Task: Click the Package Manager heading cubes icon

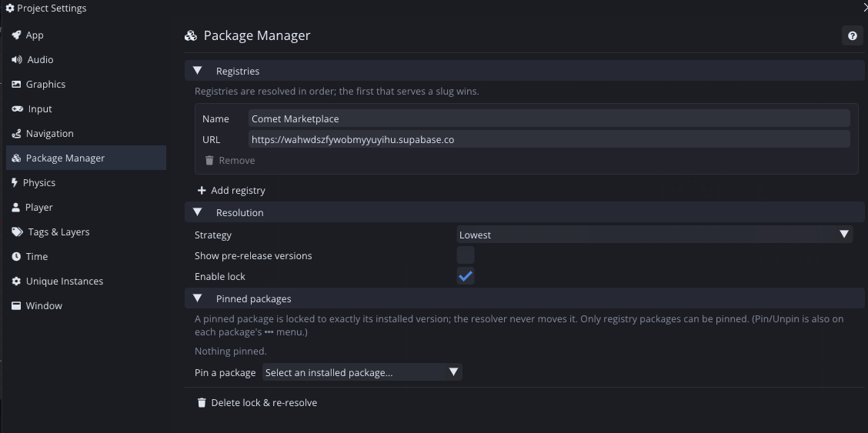Action: click(191, 36)
